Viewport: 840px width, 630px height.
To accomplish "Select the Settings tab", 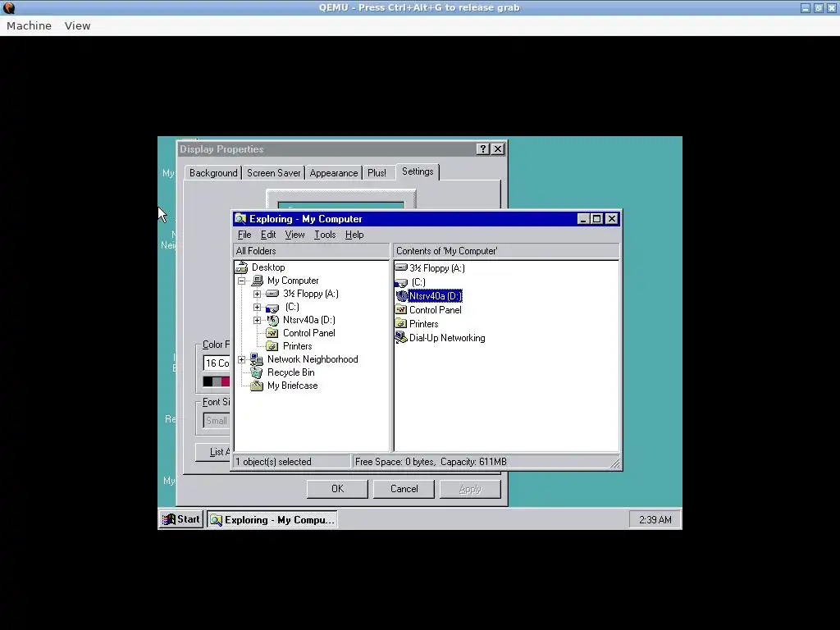I will coord(418,171).
